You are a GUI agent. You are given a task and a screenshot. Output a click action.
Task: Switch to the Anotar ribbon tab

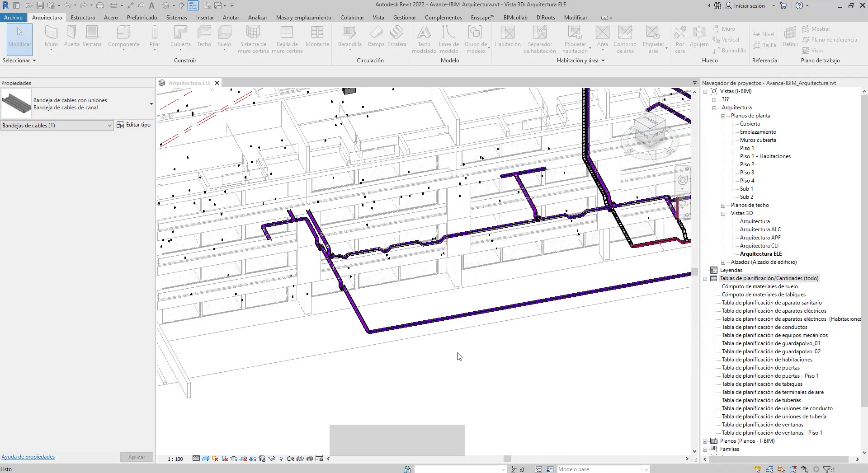point(231,18)
